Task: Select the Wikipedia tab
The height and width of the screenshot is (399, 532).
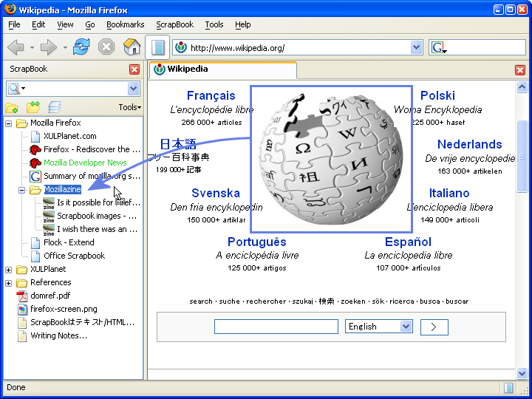Action: [x=223, y=70]
